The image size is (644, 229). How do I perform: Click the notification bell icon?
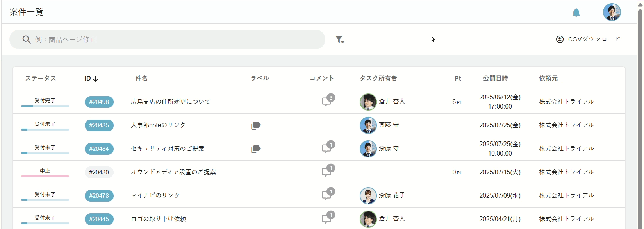[x=576, y=13]
